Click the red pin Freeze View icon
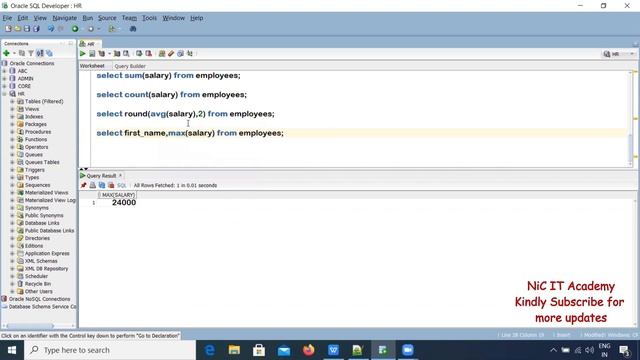Image resolution: width=640 pixels, height=360 pixels. pos(84,185)
